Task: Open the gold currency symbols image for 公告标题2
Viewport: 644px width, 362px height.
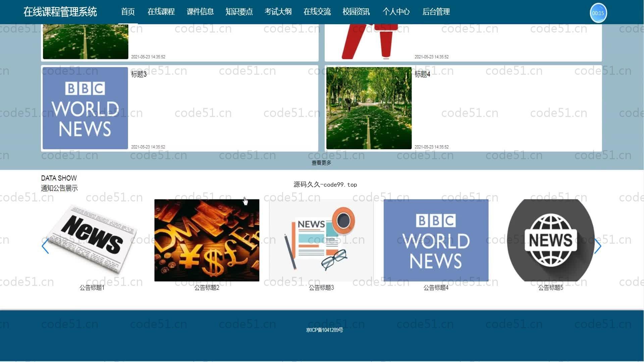Action: [207, 240]
